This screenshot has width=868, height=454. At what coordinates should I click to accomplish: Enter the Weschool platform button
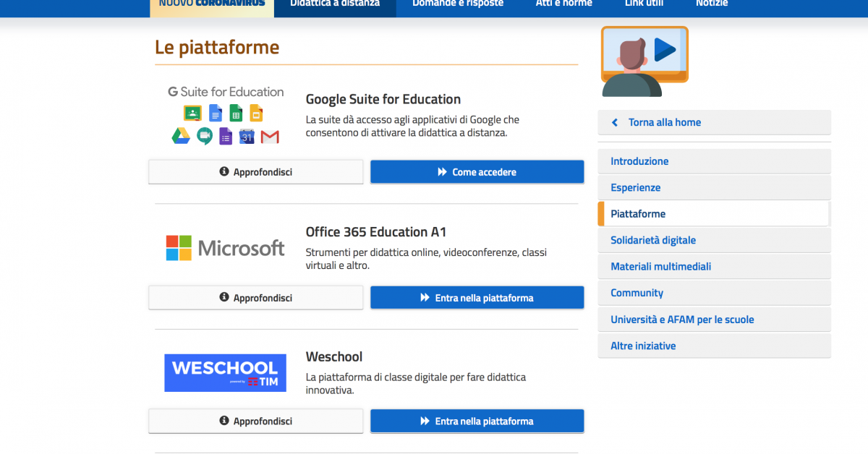(x=477, y=421)
